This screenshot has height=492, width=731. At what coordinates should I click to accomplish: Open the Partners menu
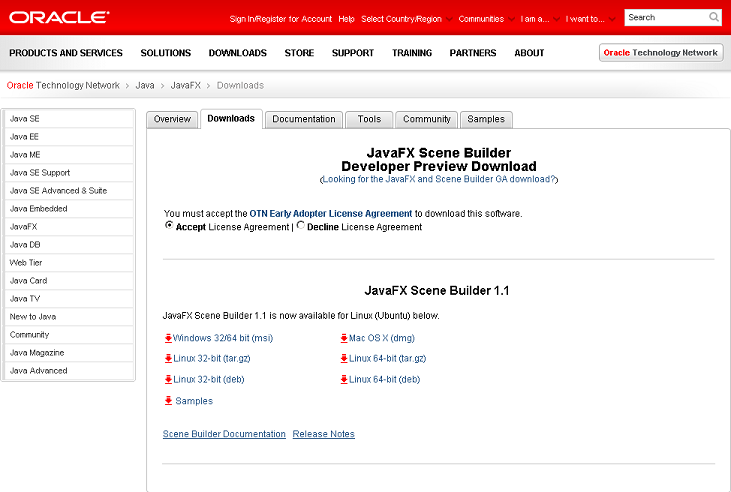[473, 53]
